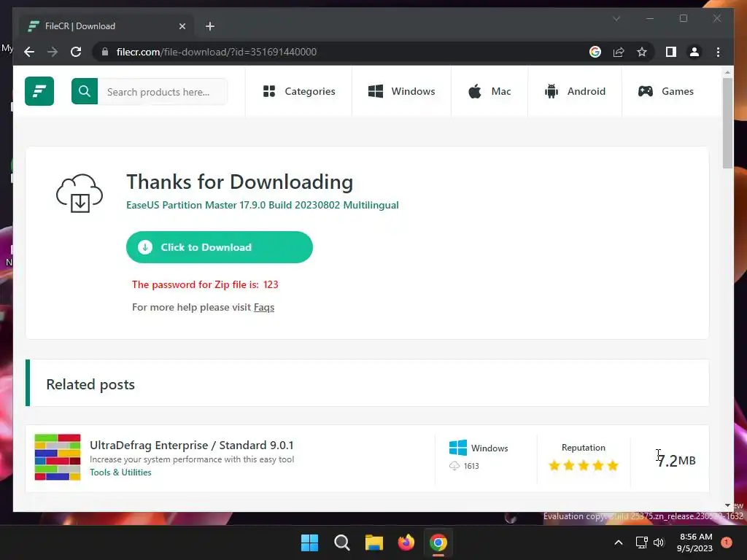Open Chrome three-dot menu

click(718, 52)
